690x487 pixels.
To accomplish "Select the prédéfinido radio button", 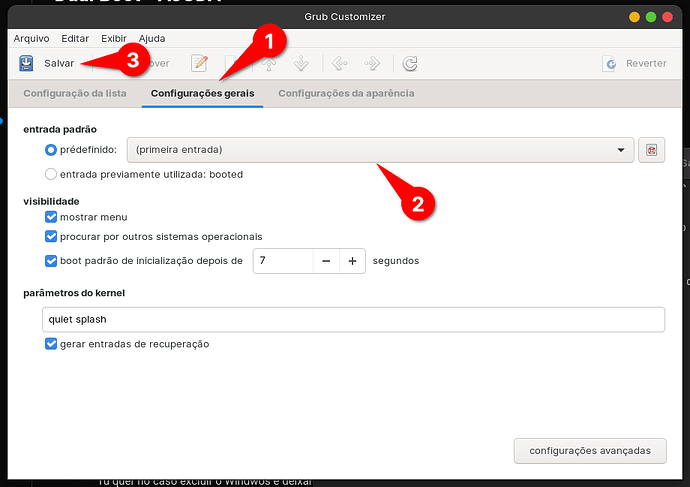I will pyautogui.click(x=51, y=150).
